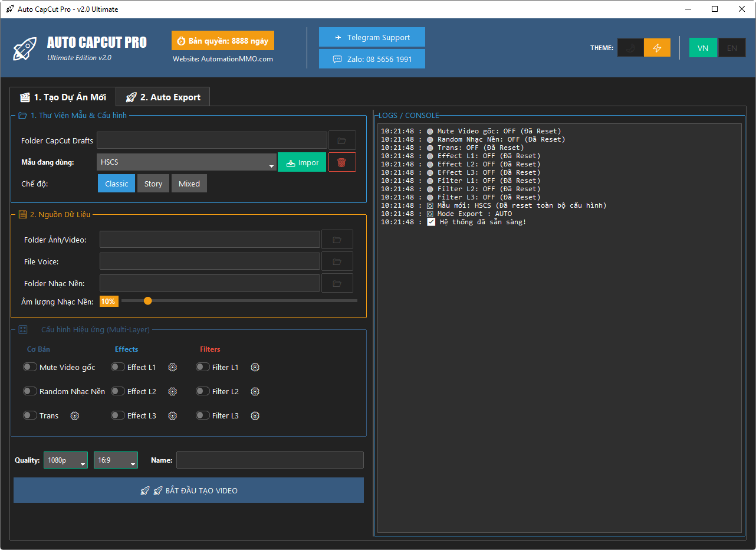The image size is (756, 550).
Task: Start creating video with BẮT ĐẦU TẠO VIDEO
Action: click(x=189, y=490)
